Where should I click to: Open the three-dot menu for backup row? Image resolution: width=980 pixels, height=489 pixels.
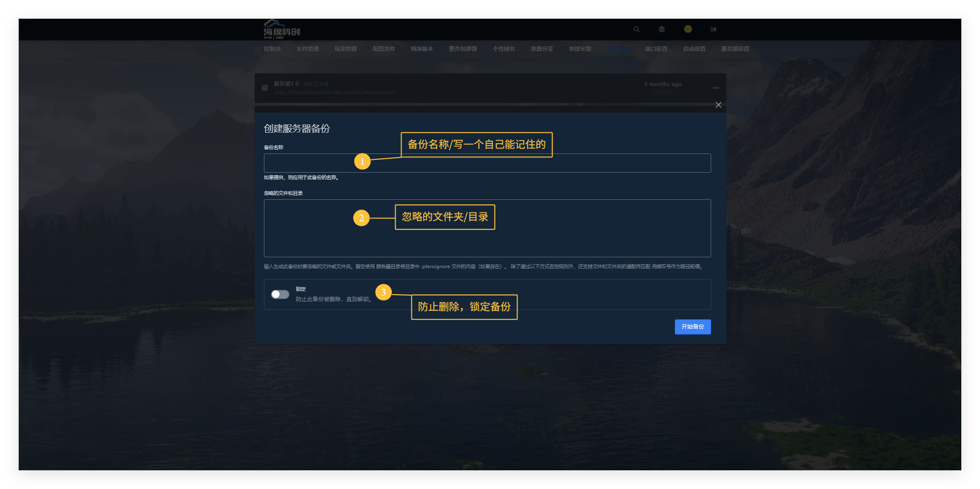point(716,88)
